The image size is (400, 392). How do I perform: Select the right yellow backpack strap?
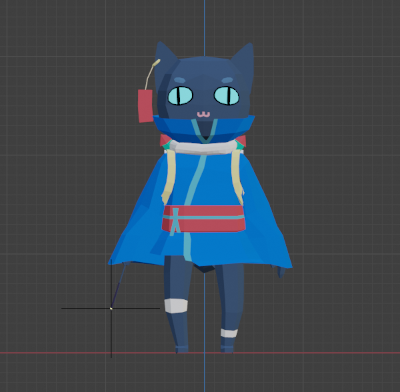point(237,177)
